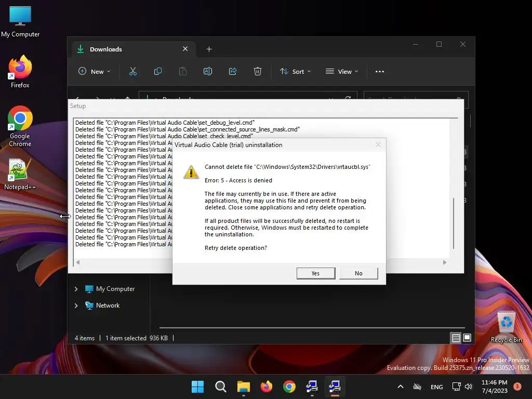Image resolution: width=532 pixels, height=399 pixels.
Task: Open the notifications badge showing 3
Action: coord(517,386)
